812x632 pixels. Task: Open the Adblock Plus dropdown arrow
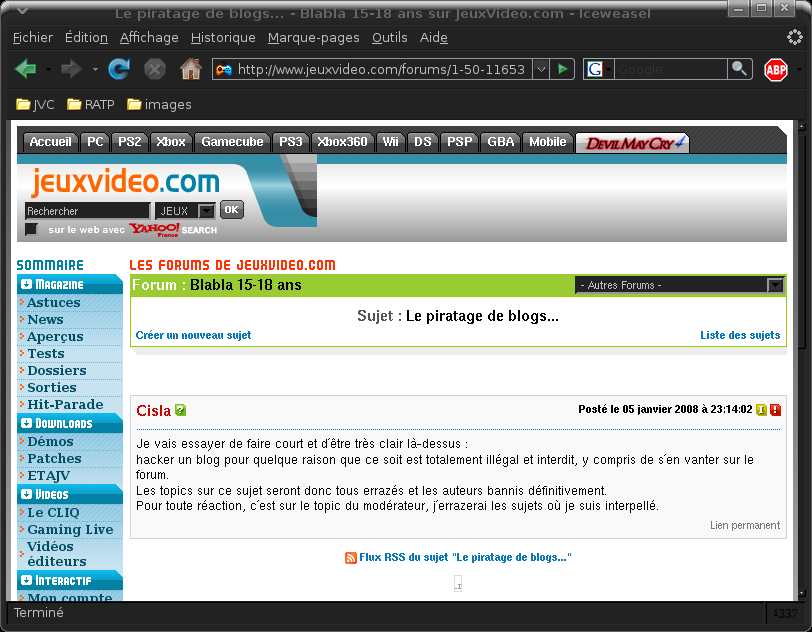[799, 69]
